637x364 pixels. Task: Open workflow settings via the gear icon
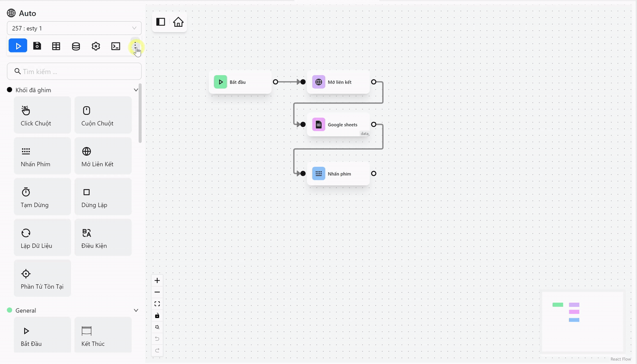(x=96, y=46)
